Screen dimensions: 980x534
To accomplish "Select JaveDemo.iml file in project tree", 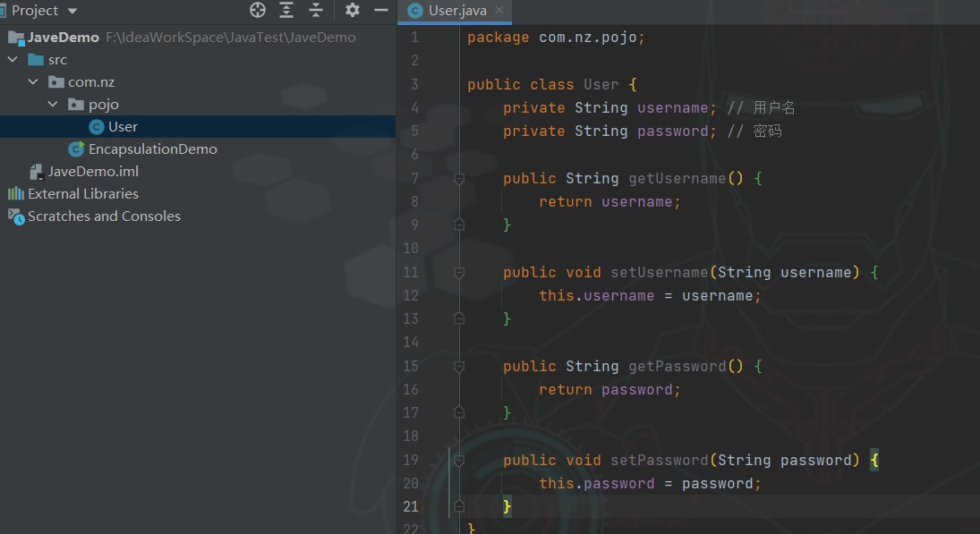I will click(x=92, y=172).
